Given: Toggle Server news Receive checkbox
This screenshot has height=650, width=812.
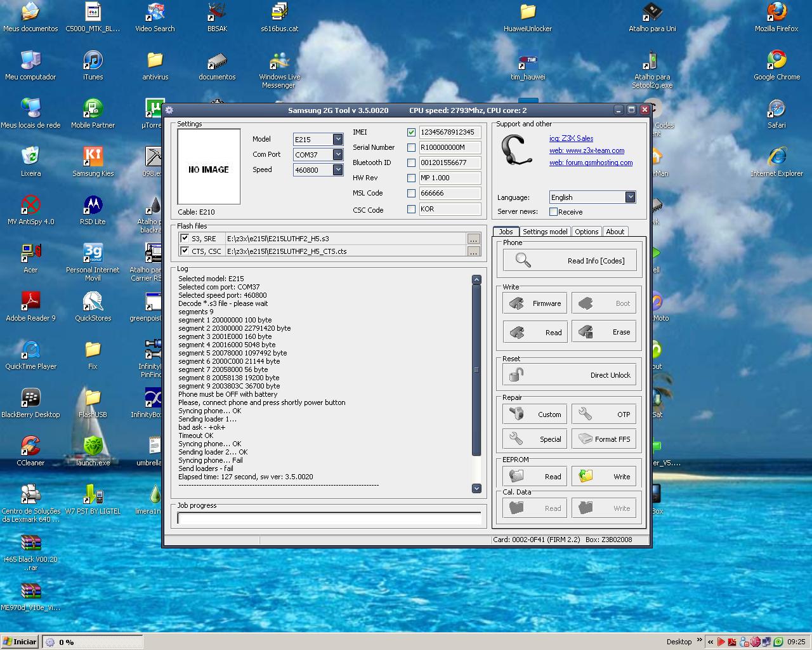Looking at the screenshot, I should click(553, 211).
